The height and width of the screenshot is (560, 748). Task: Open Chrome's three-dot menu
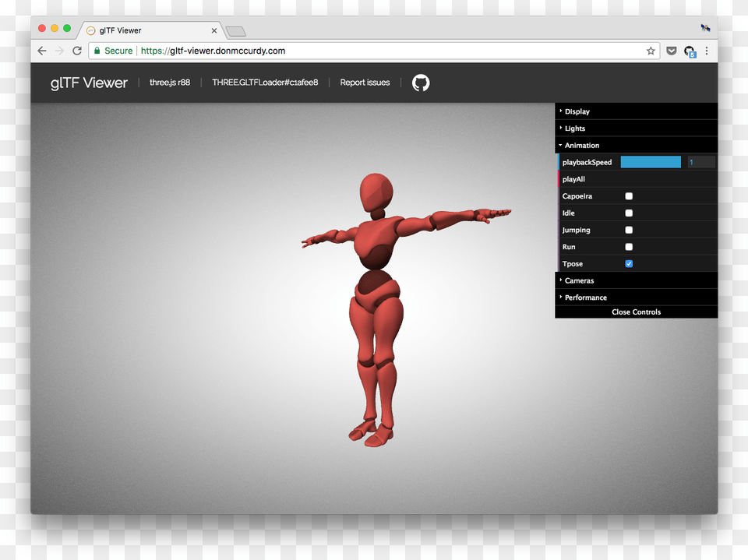tap(707, 51)
